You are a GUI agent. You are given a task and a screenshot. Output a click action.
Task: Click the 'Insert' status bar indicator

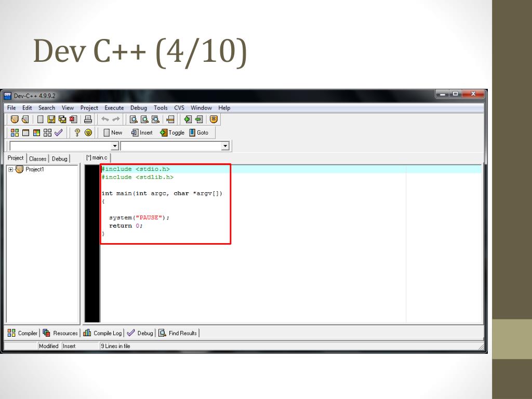[x=69, y=346]
